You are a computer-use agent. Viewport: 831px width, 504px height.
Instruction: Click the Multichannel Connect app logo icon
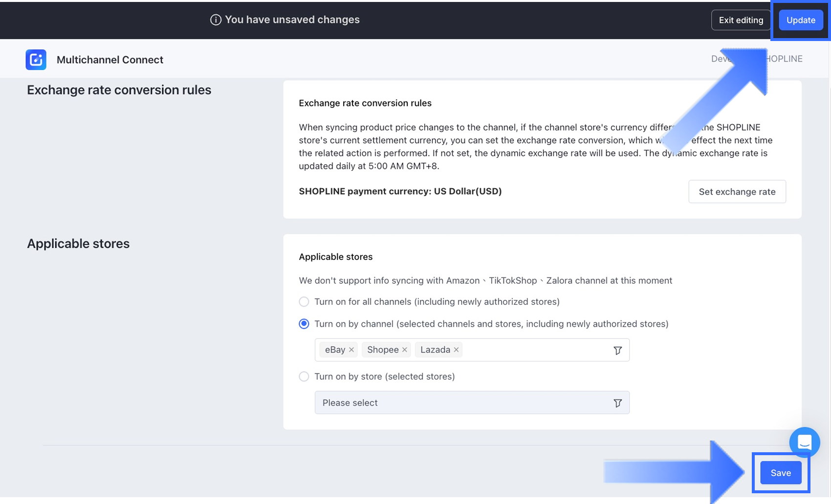(36, 60)
